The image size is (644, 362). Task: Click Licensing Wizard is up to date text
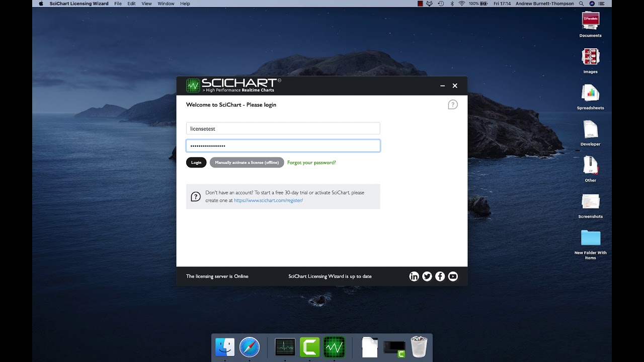pos(330,277)
